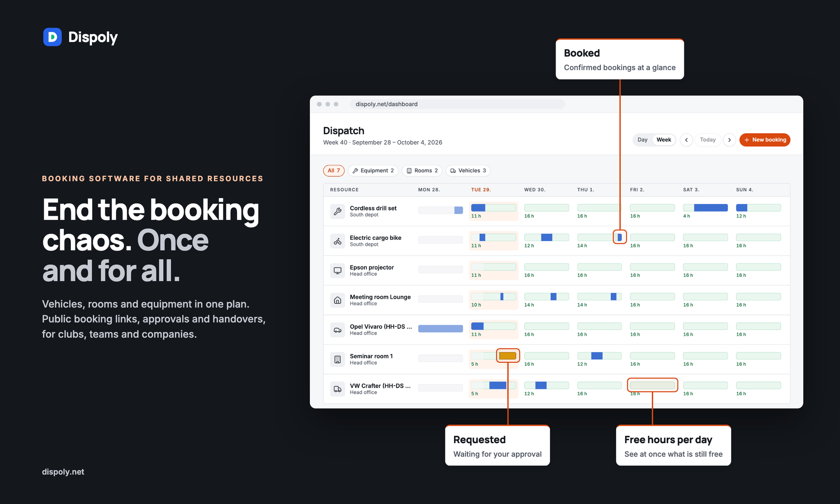Image resolution: width=840 pixels, height=504 pixels.
Task: Click the Week 40 date range subtitle
Action: (x=382, y=143)
